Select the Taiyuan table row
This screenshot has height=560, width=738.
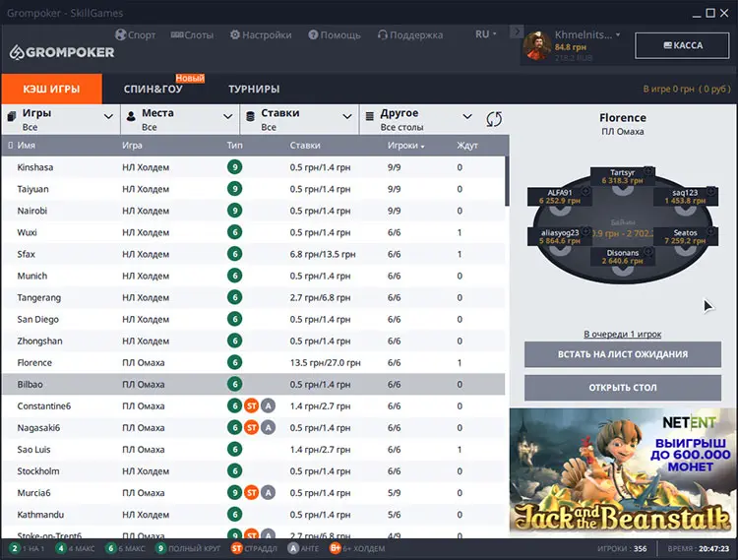point(253,189)
